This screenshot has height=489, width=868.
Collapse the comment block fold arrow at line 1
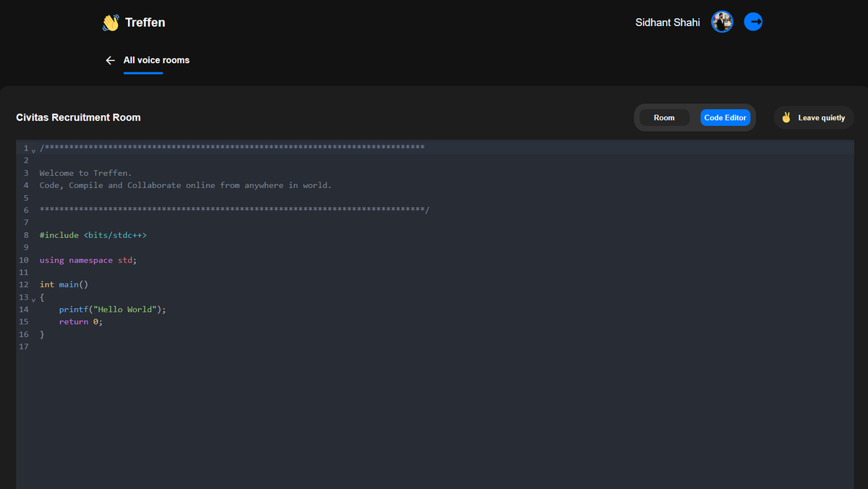[33, 150]
